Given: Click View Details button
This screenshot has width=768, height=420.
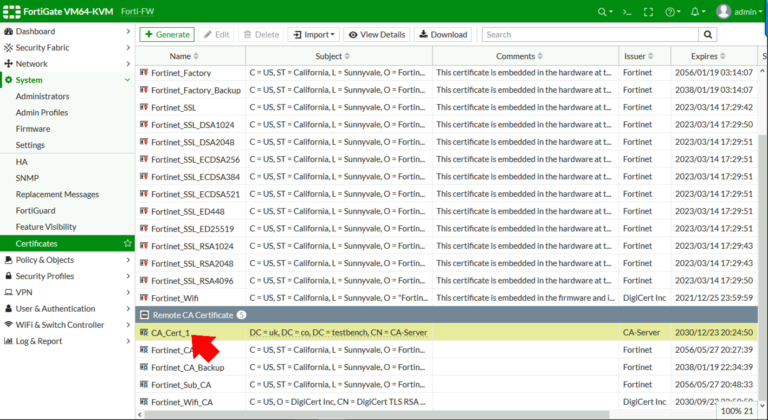Looking at the screenshot, I should coord(377,34).
